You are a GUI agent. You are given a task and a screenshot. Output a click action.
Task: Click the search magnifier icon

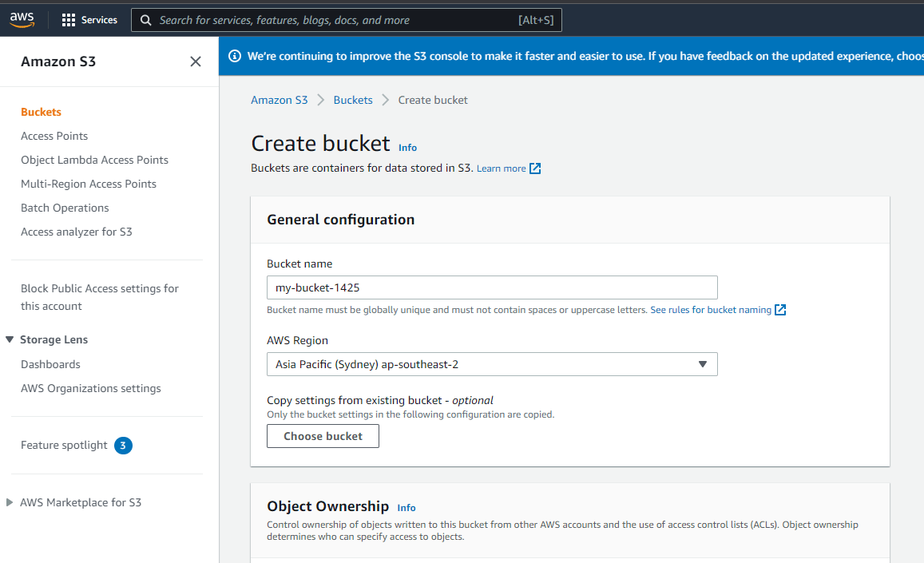[x=145, y=20]
